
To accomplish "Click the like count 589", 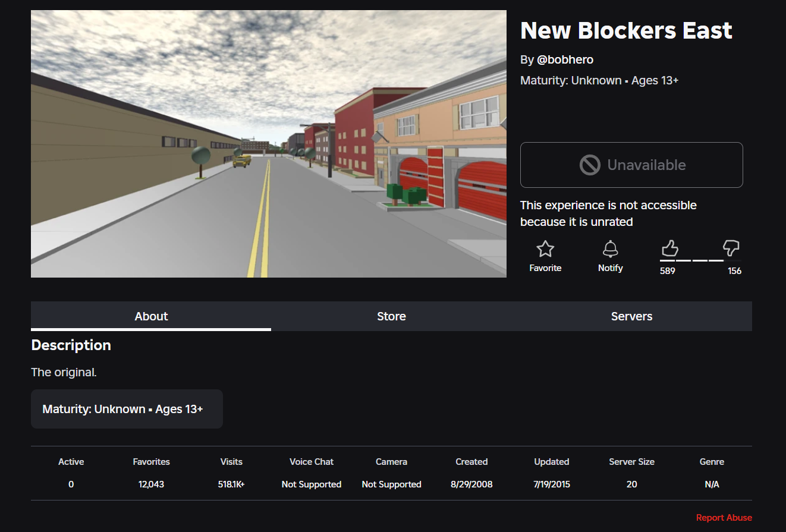I will pos(668,270).
